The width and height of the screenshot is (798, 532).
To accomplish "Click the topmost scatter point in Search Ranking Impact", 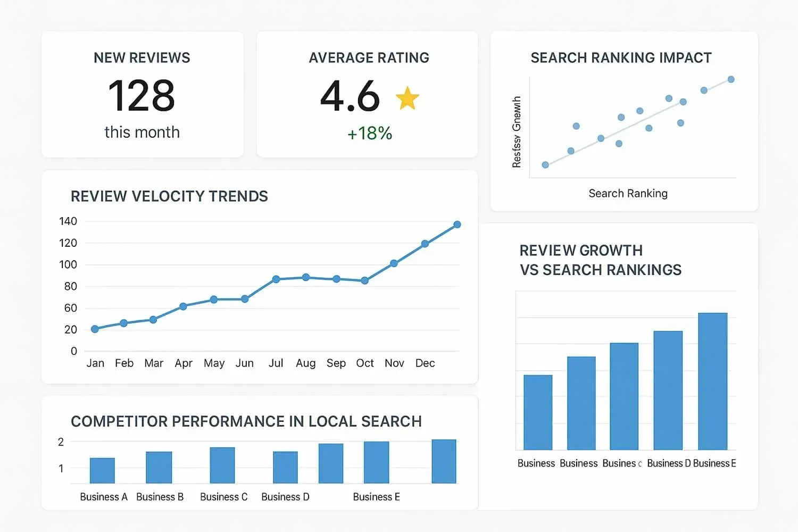I will tap(732, 79).
